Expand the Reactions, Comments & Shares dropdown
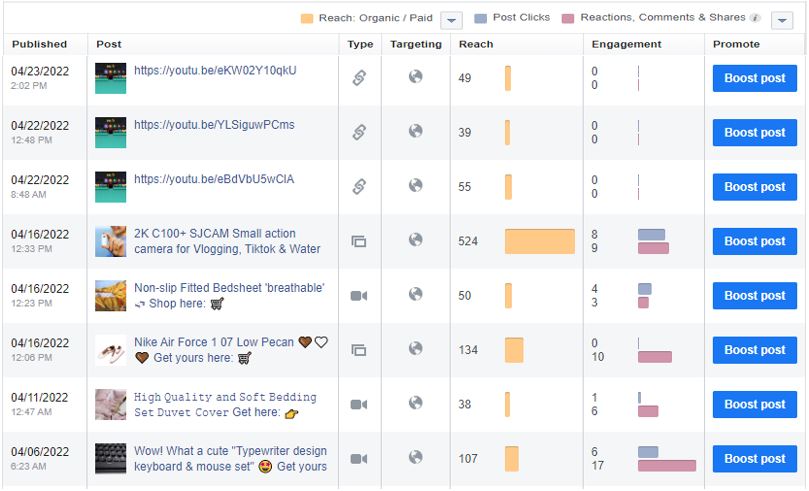 [x=782, y=21]
